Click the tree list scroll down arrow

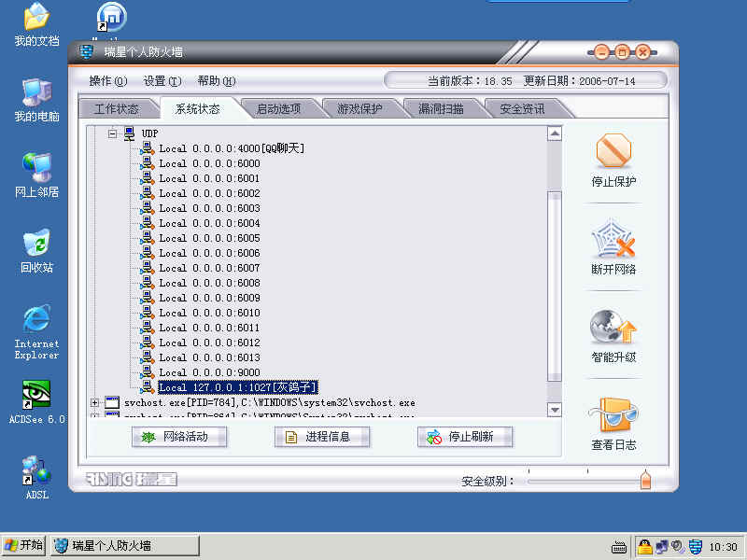coord(555,409)
